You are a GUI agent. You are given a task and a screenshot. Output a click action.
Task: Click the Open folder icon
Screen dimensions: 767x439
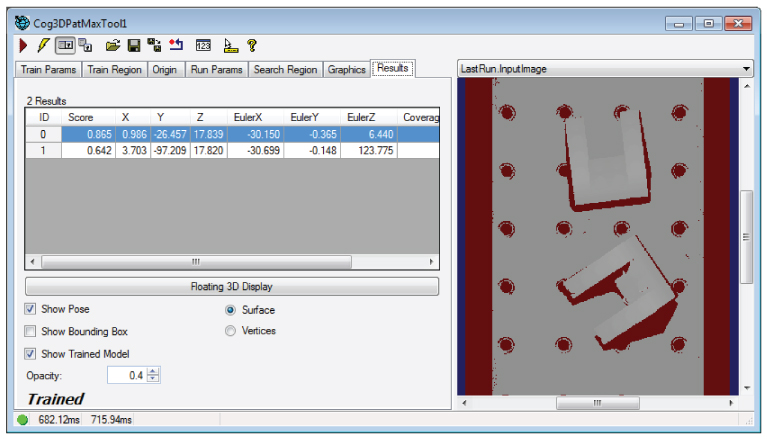coord(113,45)
